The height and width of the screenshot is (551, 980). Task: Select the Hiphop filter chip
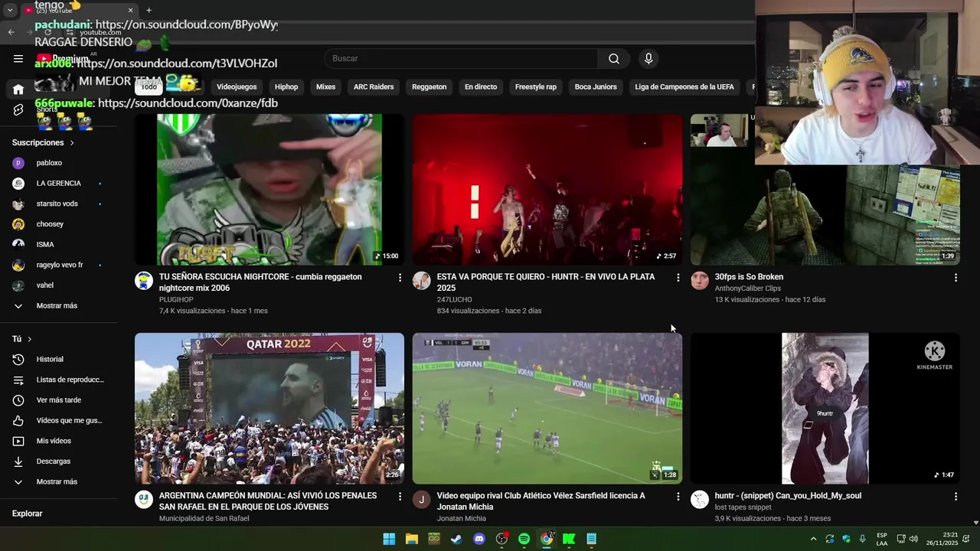(286, 87)
